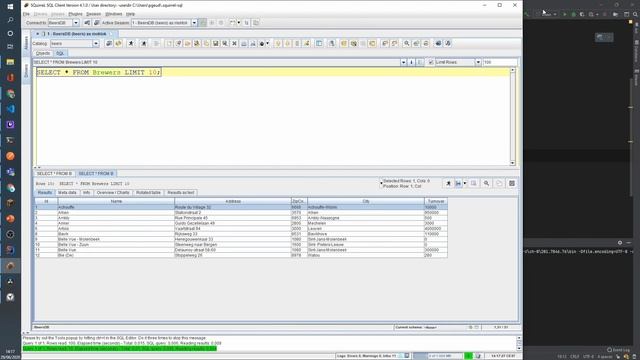The height and width of the screenshot is (360, 640).
Task: Click the icon left of Active Session label
Action: pos(97,23)
